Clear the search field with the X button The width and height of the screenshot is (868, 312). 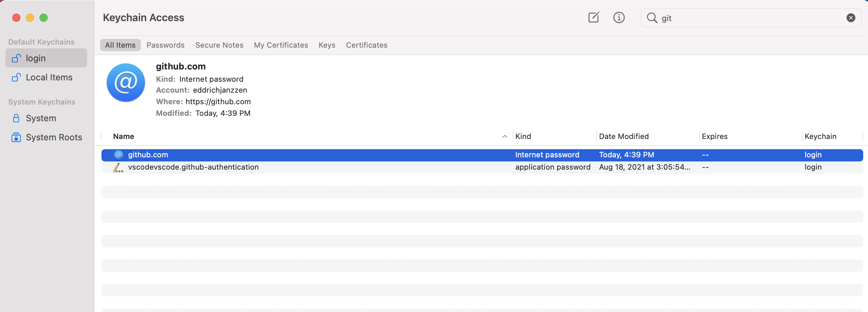point(851,18)
